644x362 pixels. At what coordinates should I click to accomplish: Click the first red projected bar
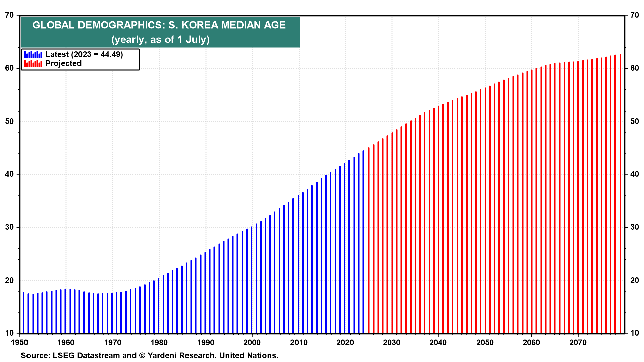point(369,240)
